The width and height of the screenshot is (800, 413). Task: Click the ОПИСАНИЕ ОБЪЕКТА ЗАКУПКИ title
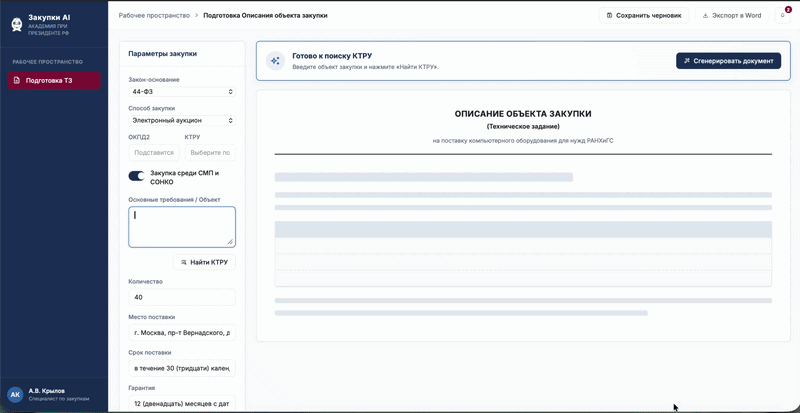[523, 114]
